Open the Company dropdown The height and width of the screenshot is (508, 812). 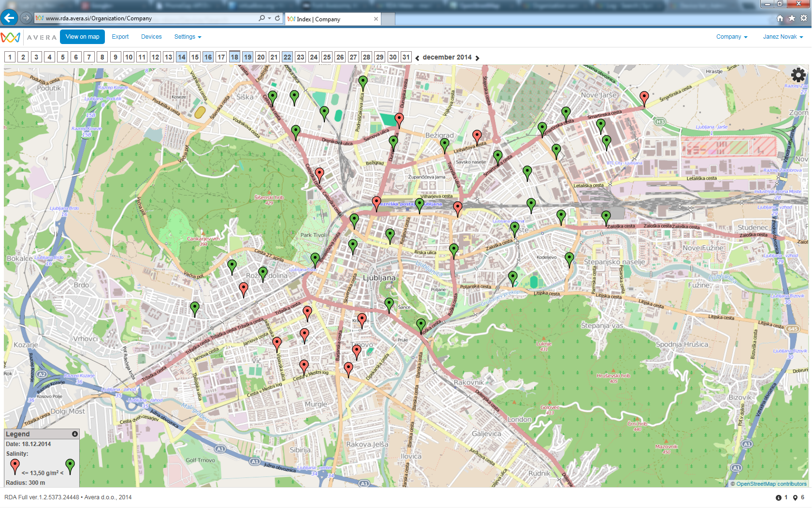731,37
